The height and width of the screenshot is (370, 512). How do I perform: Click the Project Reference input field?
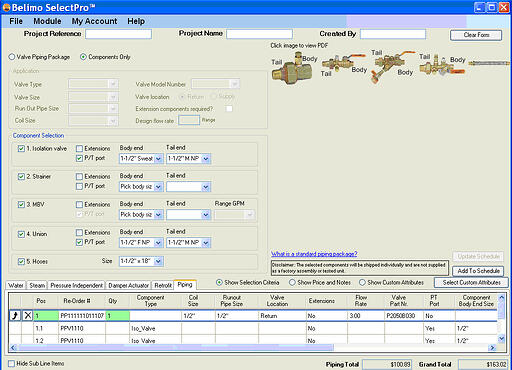tap(118, 34)
